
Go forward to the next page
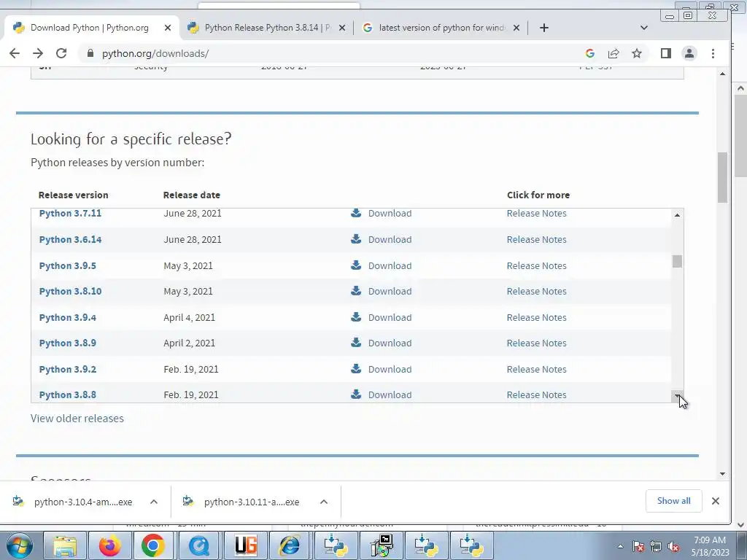pyautogui.click(x=38, y=53)
